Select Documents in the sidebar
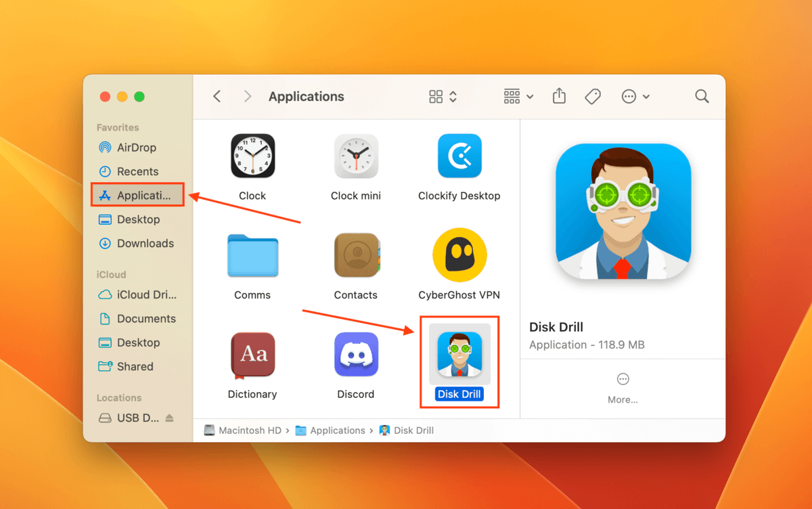Image resolution: width=812 pixels, height=509 pixels. point(138,319)
